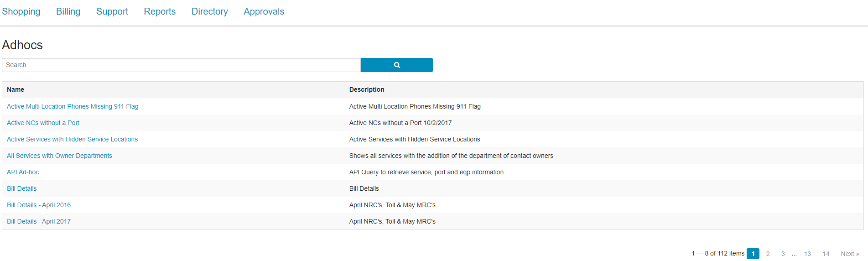Open All Services with Owner Departments
This screenshot has height=261, width=868.
[x=59, y=156]
